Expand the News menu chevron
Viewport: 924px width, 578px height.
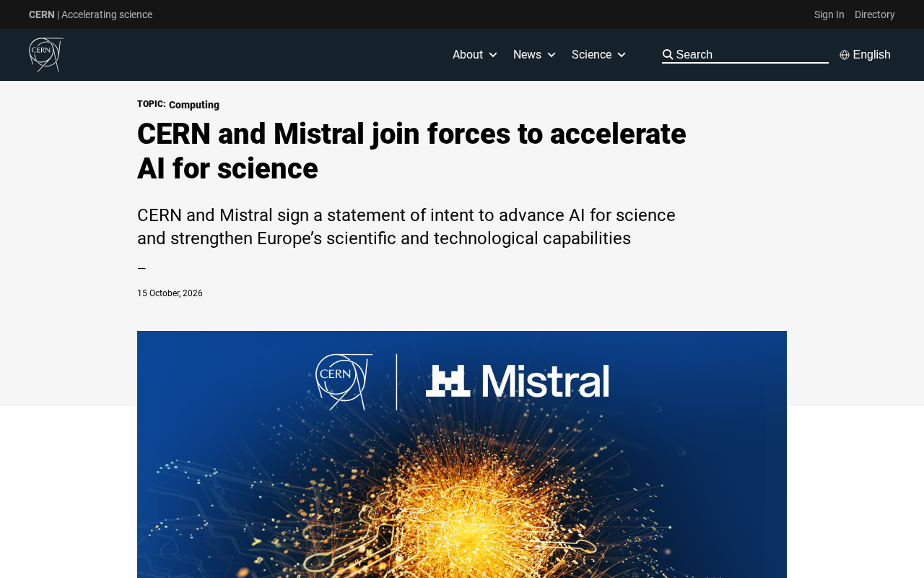(552, 55)
